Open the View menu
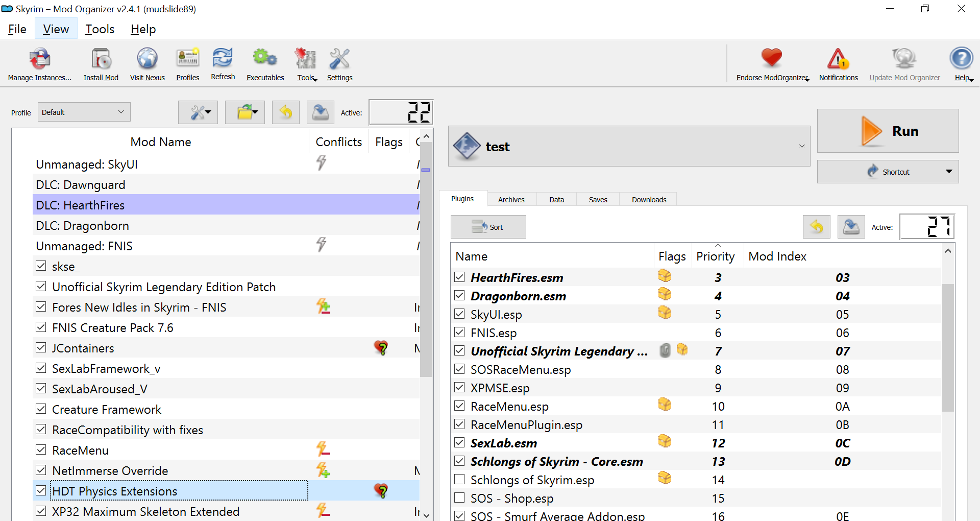Image resolution: width=980 pixels, height=521 pixels. tap(56, 29)
